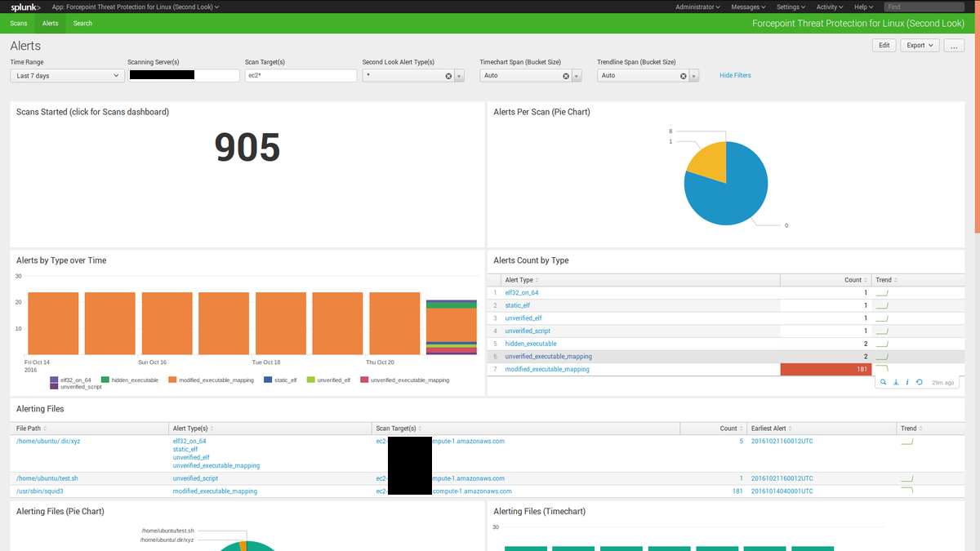Open the Last 7 days time range dropdown
980x551 pixels.
[66, 75]
